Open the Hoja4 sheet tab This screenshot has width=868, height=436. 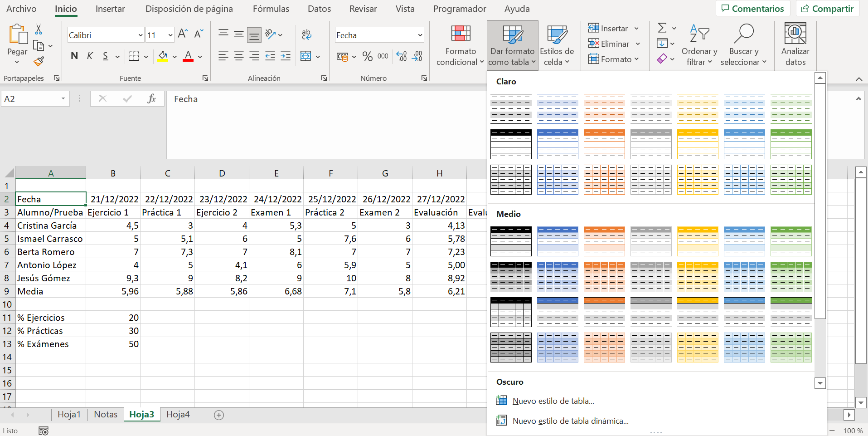point(178,414)
